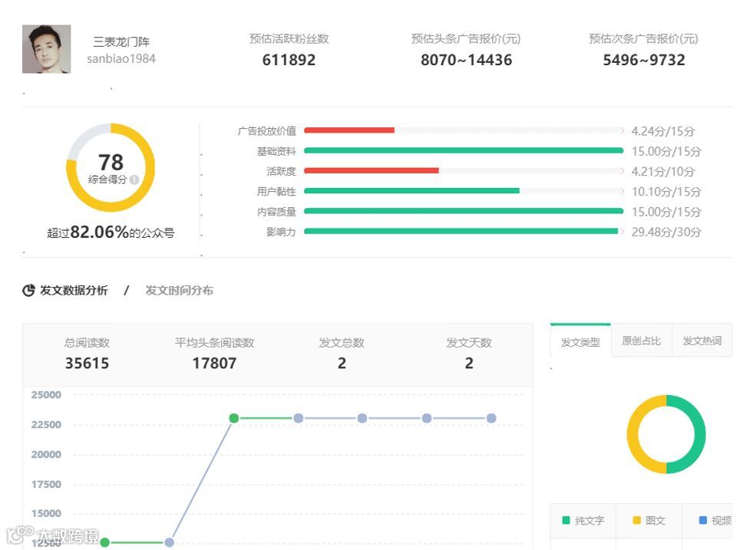
Task: Click the info icon beside 综合得分
Action: (x=134, y=179)
